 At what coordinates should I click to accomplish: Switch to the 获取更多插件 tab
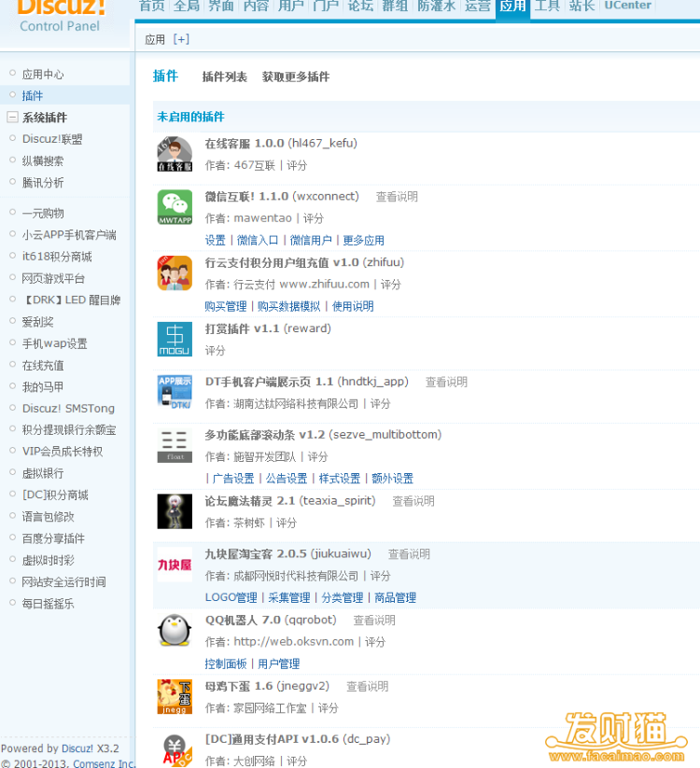(x=295, y=77)
